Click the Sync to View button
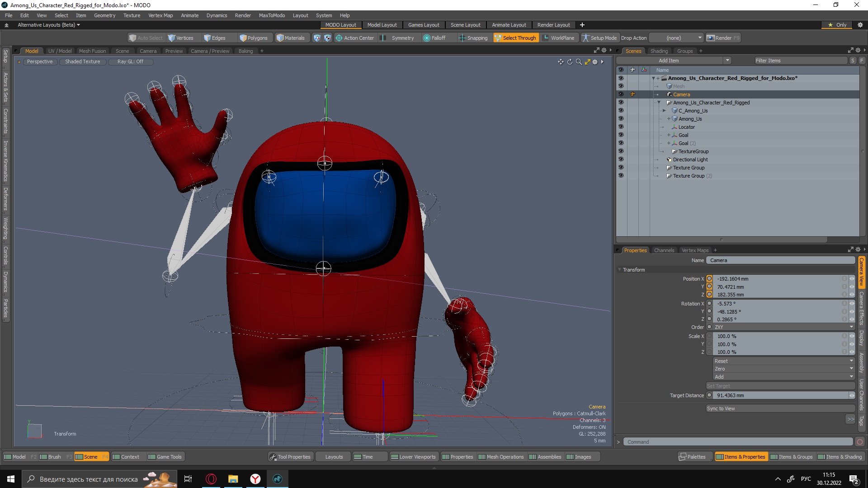This screenshot has width=868, height=488. pos(780,408)
